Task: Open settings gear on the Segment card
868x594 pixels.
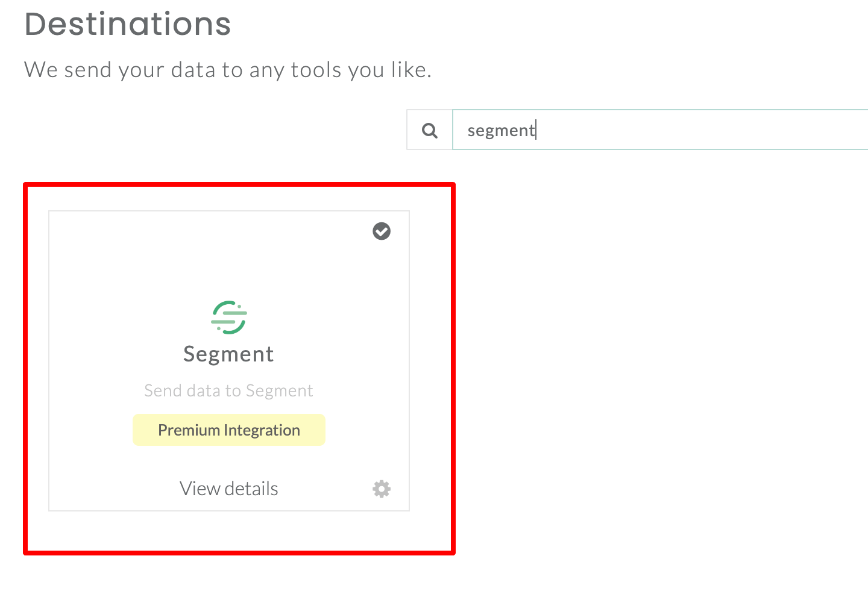Action: (x=382, y=489)
